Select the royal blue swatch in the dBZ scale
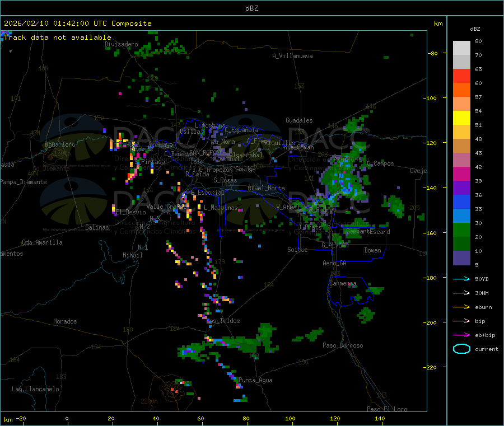 461,202
